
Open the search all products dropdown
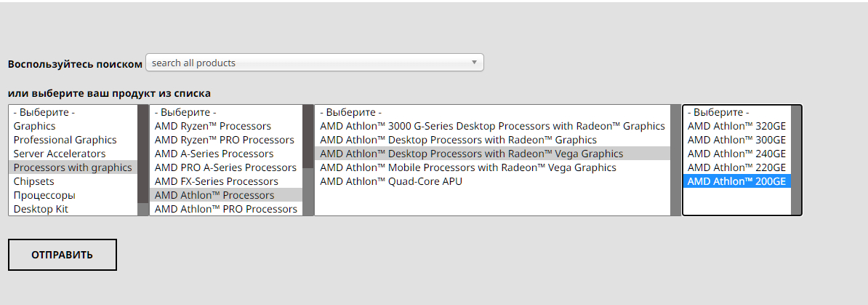[x=314, y=63]
